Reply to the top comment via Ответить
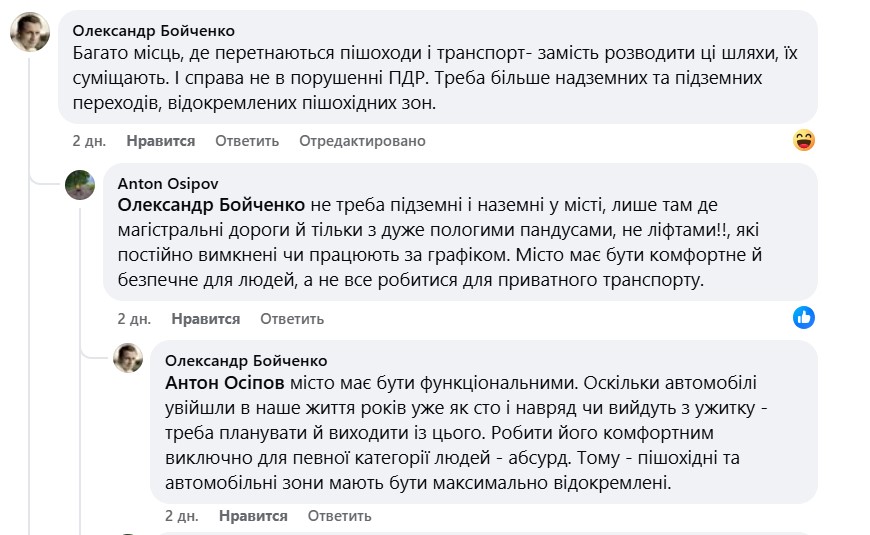The width and height of the screenshot is (870, 535). (247, 141)
